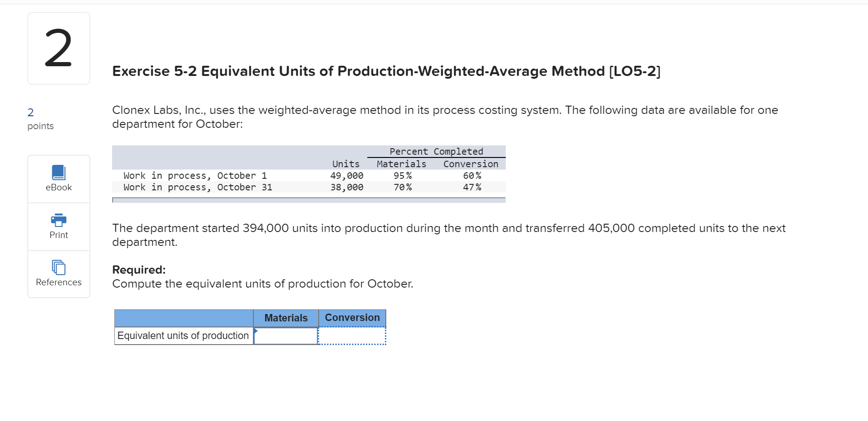Select the Materials answer input cell
The image size is (868, 421).
click(x=285, y=336)
